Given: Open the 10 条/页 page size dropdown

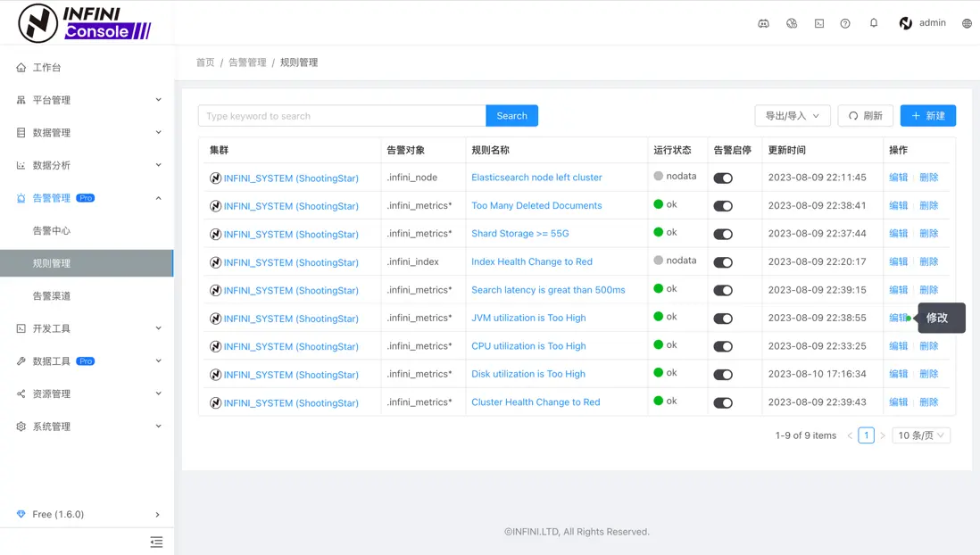Looking at the screenshot, I should pyautogui.click(x=920, y=435).
